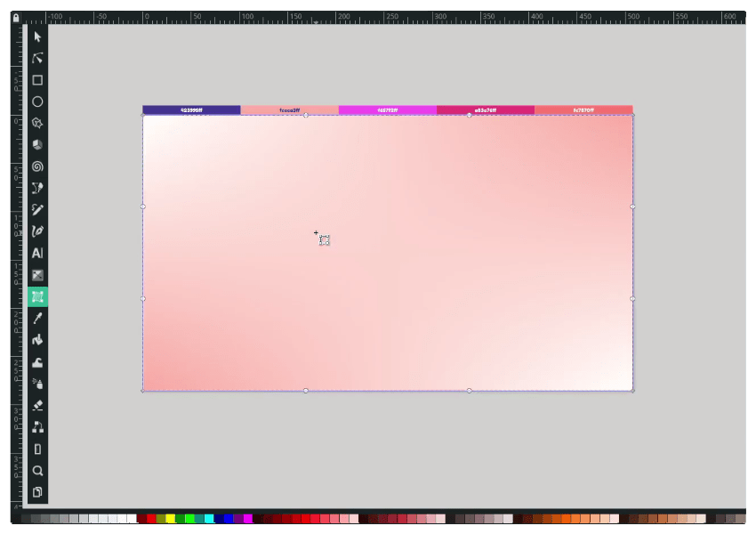
Task: Toggle the guide lock at ruler corner
Action: [x=15, y=17]
